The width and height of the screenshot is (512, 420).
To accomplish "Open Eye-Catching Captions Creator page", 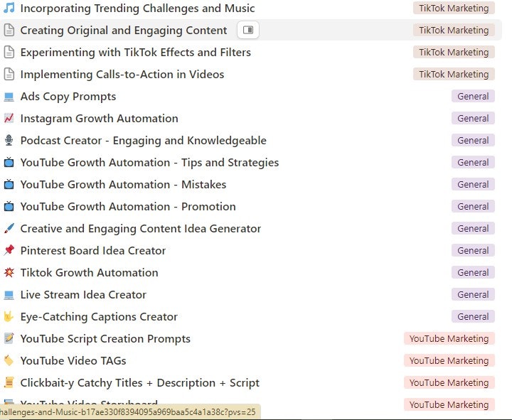I will click(x=99, y=316).
